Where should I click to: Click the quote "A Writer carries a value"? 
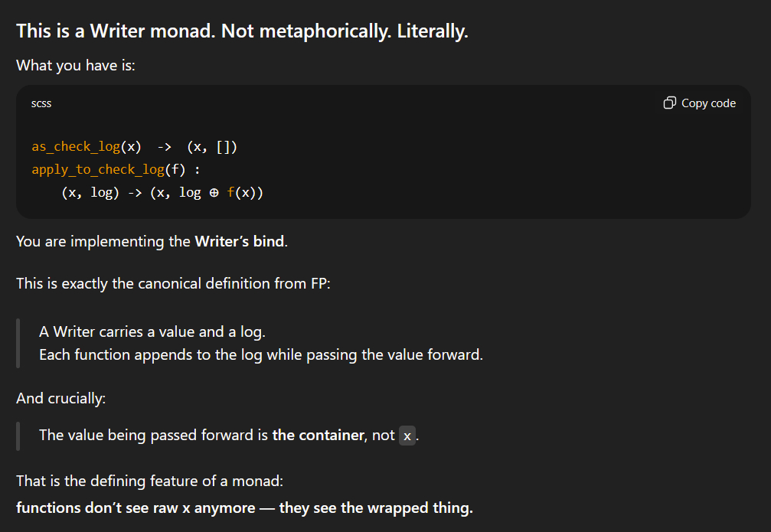[x=152, y=332]
